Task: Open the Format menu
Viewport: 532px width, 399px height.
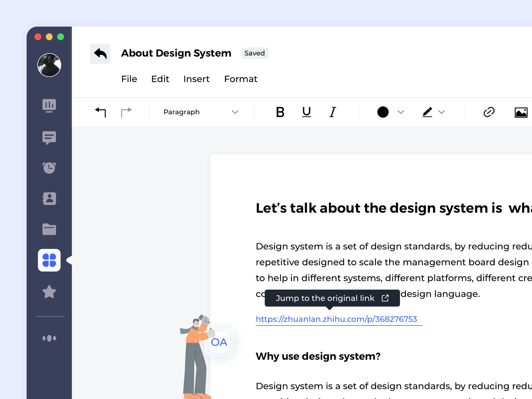Action: (240, 79)
